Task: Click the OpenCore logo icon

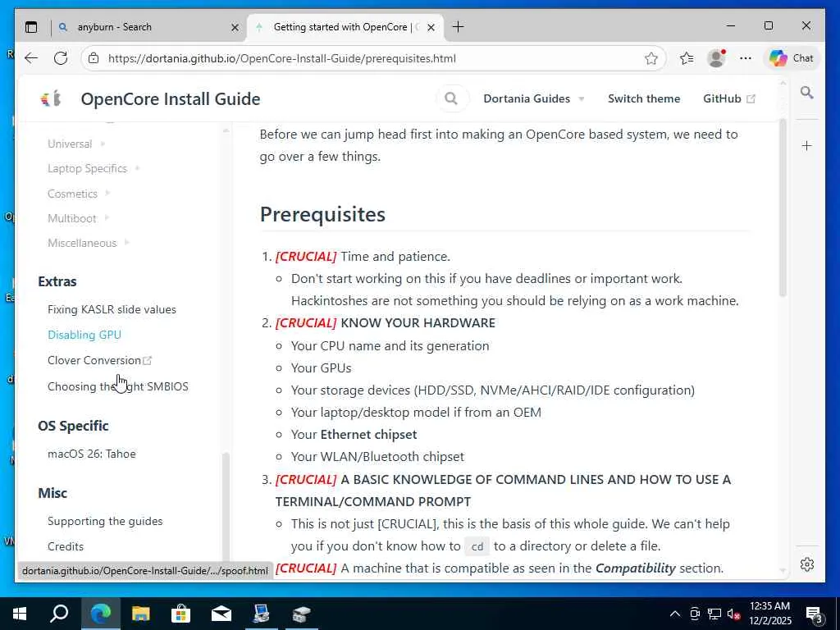Action: coord(51,98)
